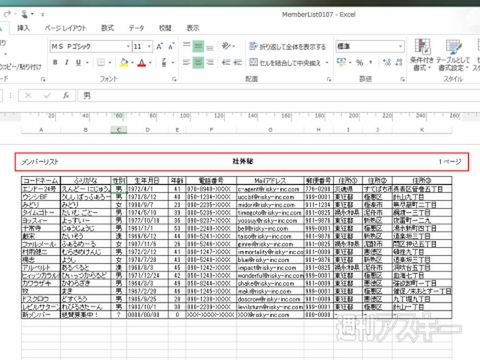Click header left section メンバーリスト
480x360 pixels.
40,162
